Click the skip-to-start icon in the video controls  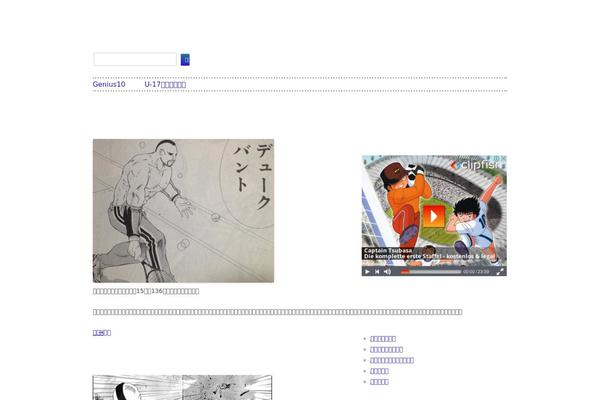pos(377,271)
